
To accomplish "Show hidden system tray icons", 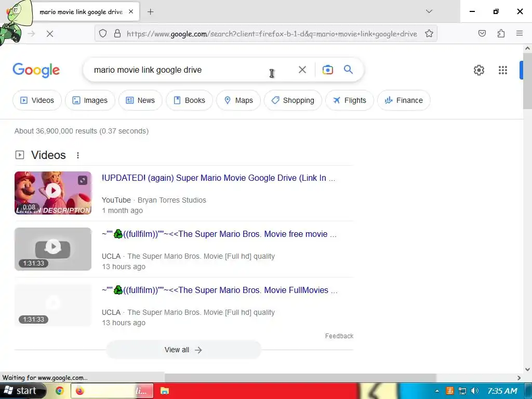I will 437,391.
